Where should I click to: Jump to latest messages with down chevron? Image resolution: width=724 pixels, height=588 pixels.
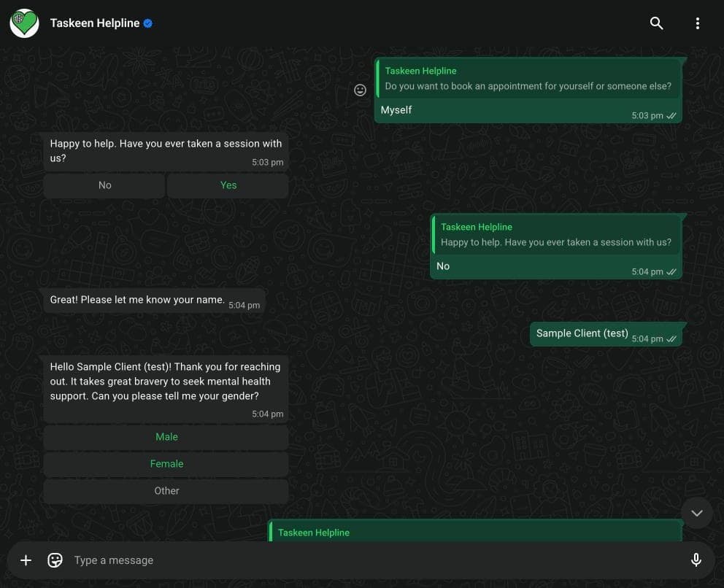click(697, 513)
